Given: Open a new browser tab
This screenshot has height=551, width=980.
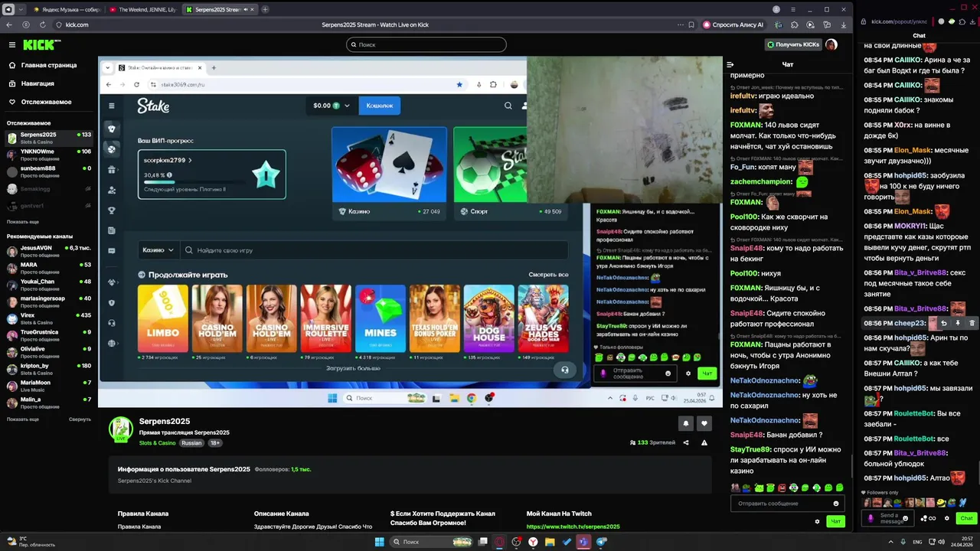Looking at the screenshot, I should click(265, 9).
